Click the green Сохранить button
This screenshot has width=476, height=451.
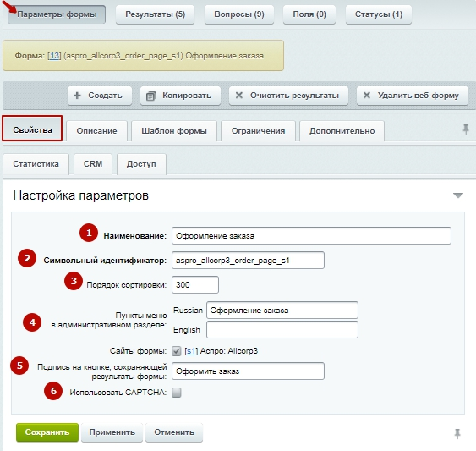(x=47, y=432)
